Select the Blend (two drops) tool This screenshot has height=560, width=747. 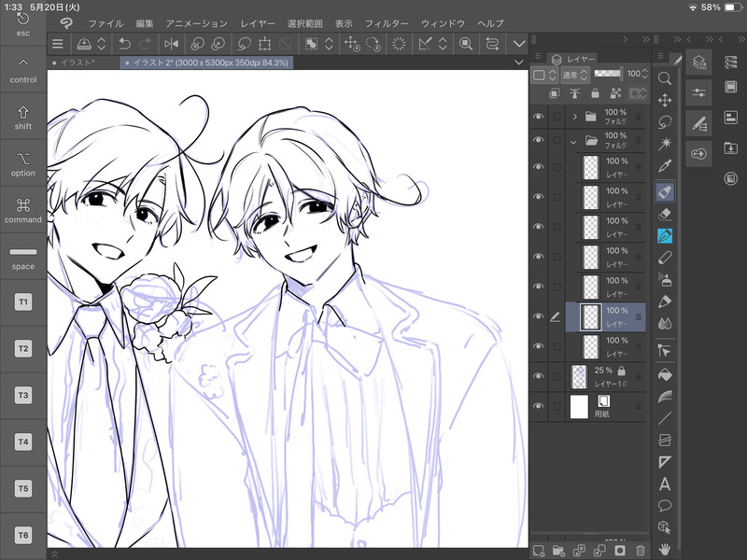click(x=665, y=324)
